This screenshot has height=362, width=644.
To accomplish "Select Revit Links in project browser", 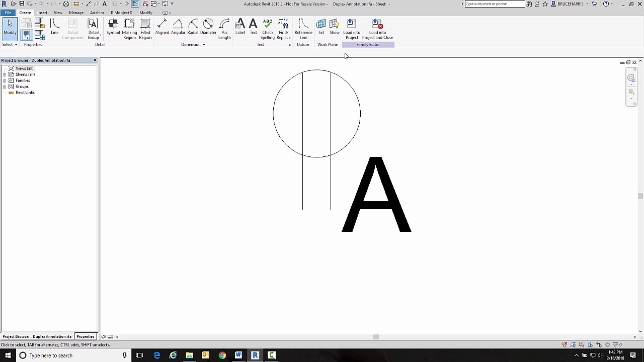I will (25, 93).
